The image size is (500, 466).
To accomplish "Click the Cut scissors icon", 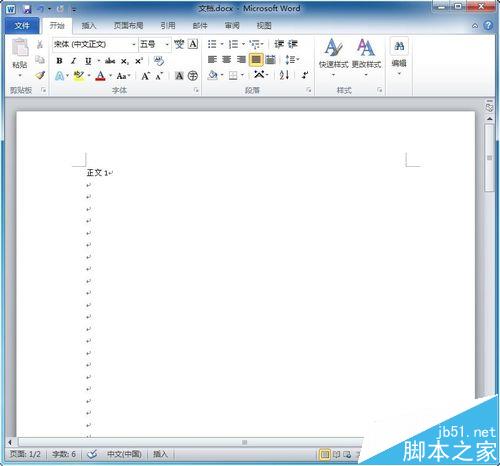I will point(40,44).
